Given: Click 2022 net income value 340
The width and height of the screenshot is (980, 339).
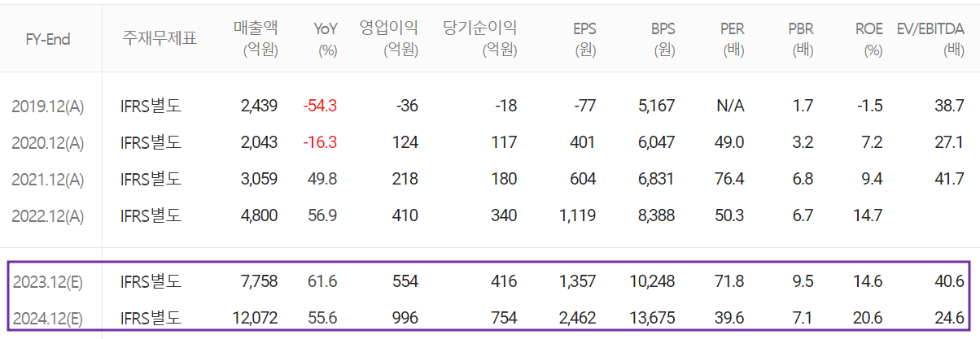Looking at the screenshot, I should coord(504,215).
